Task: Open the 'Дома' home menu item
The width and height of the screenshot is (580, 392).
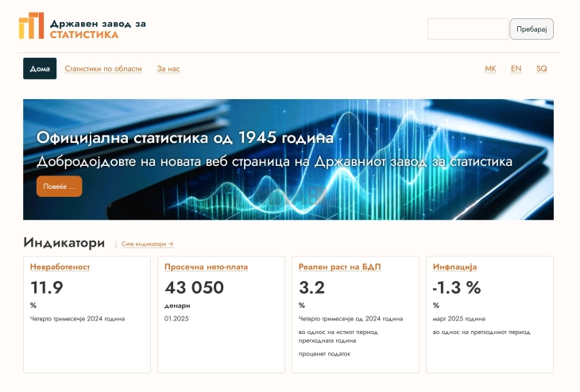Action: (40, 69)
